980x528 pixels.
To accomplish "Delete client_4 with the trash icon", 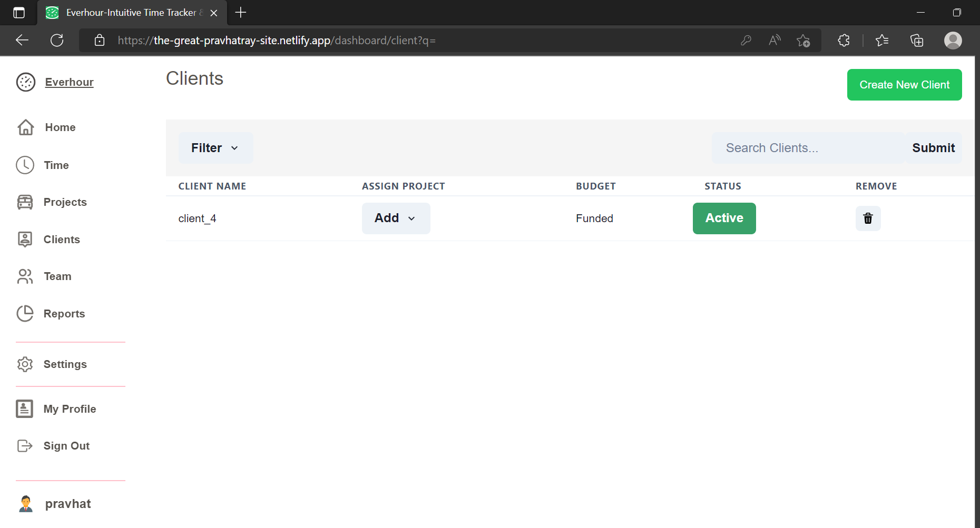I will click(868, 218).
